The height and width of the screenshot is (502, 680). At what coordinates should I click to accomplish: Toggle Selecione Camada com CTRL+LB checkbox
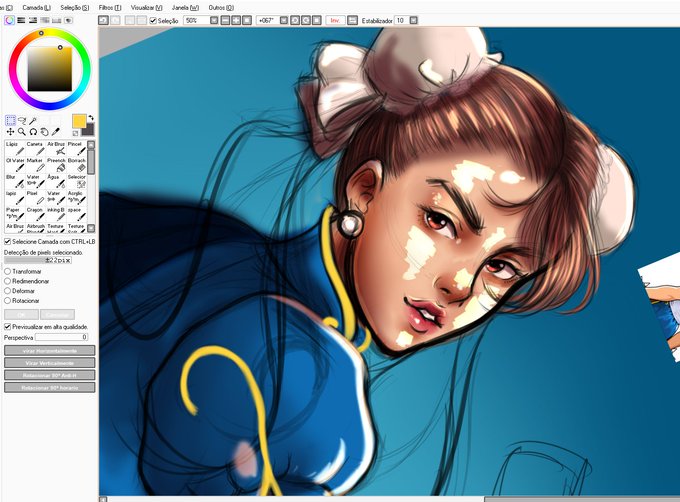point(7,241)
